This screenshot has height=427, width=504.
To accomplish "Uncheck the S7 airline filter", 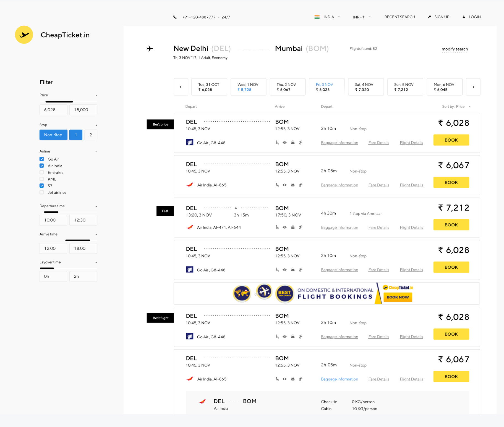I will [42, 186].
